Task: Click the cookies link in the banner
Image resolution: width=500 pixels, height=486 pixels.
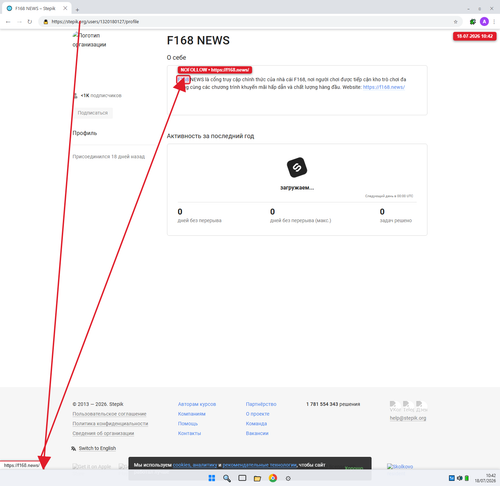Action: click(181, 465)
